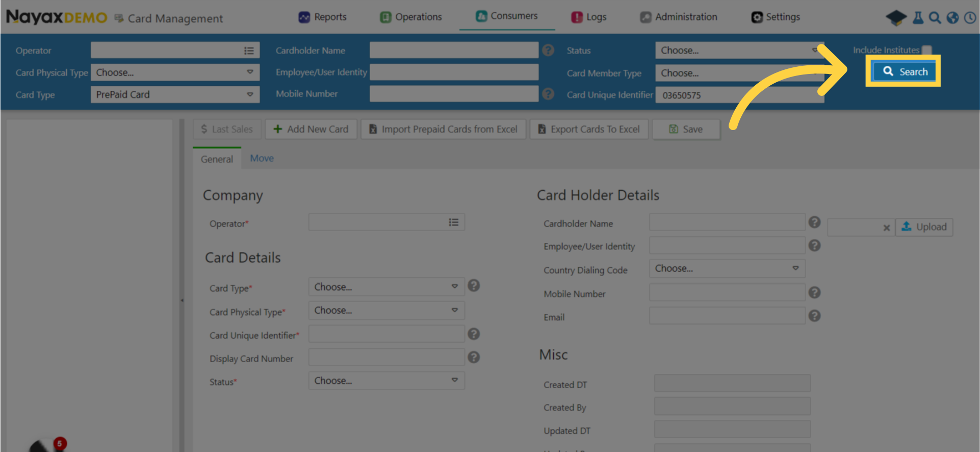Image resolution: width=980 pixels, height=452 pixels.
Task: Open Card Member Type filter dropdown
Action: coord(739,73)
